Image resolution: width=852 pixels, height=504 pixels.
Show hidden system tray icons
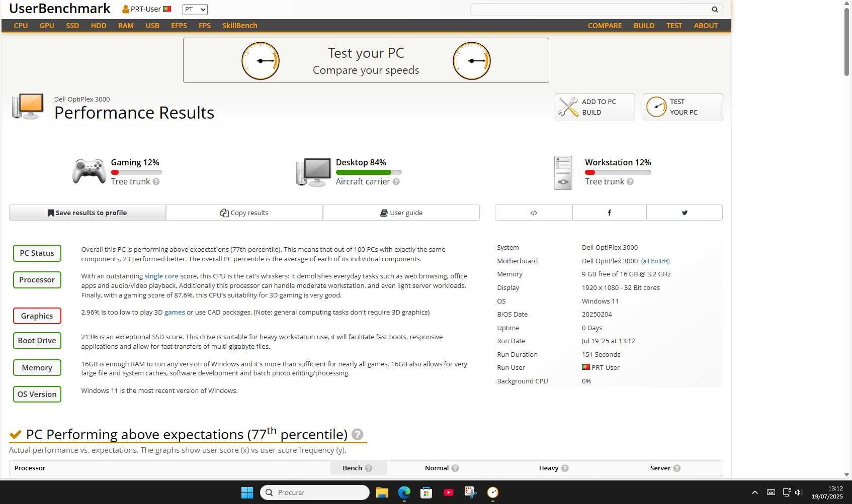coord(754,492)
